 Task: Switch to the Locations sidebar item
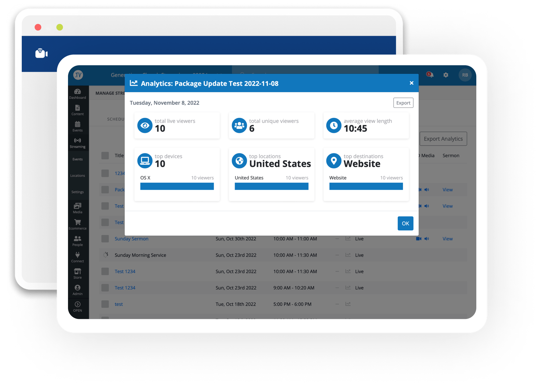click(x=78, y=175)
